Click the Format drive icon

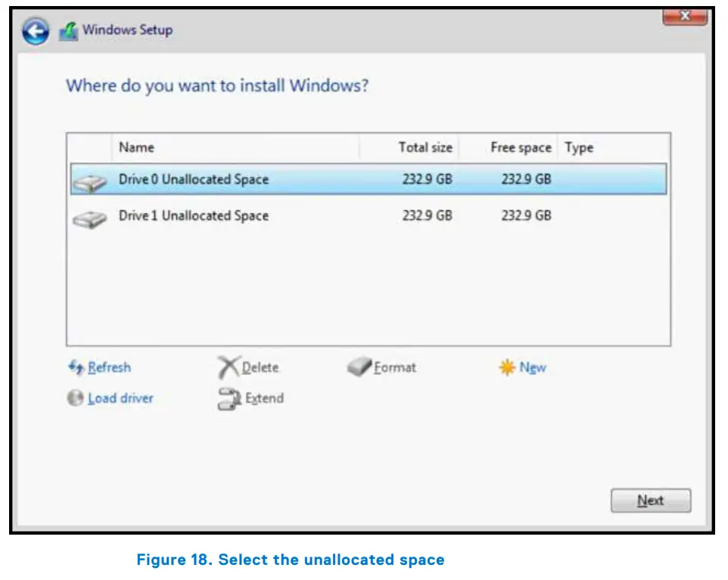coord(358,367)
